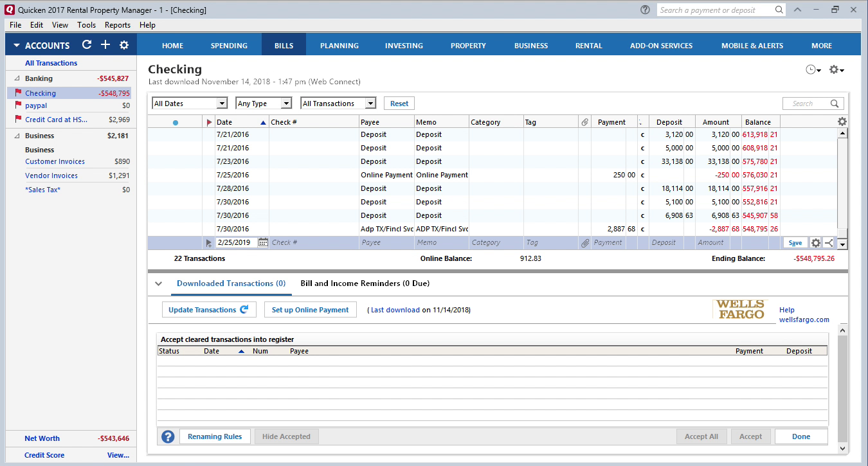Collapse the Downloaded Transactions panel chevron

click(159, 283)
